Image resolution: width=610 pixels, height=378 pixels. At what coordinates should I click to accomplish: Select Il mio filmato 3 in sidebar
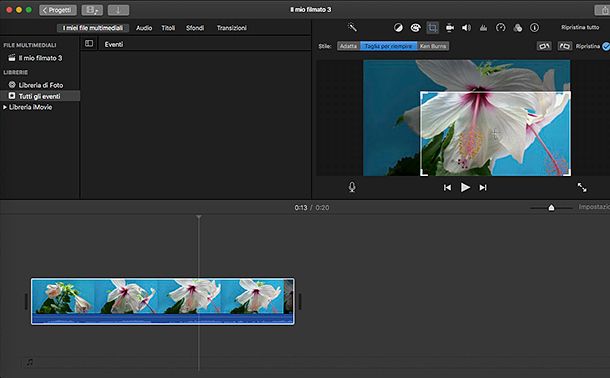(x=40, y=58)
